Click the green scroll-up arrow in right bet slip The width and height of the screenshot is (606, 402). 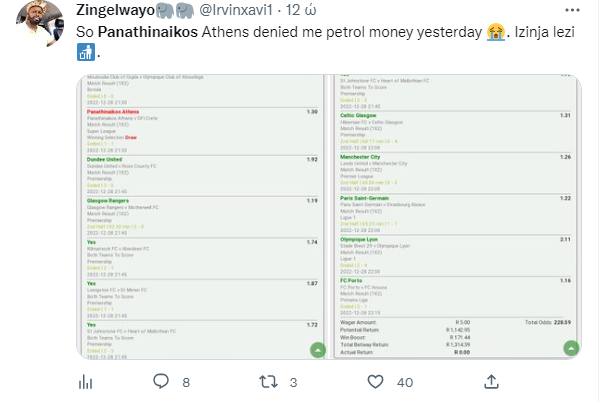click(568, 348)
